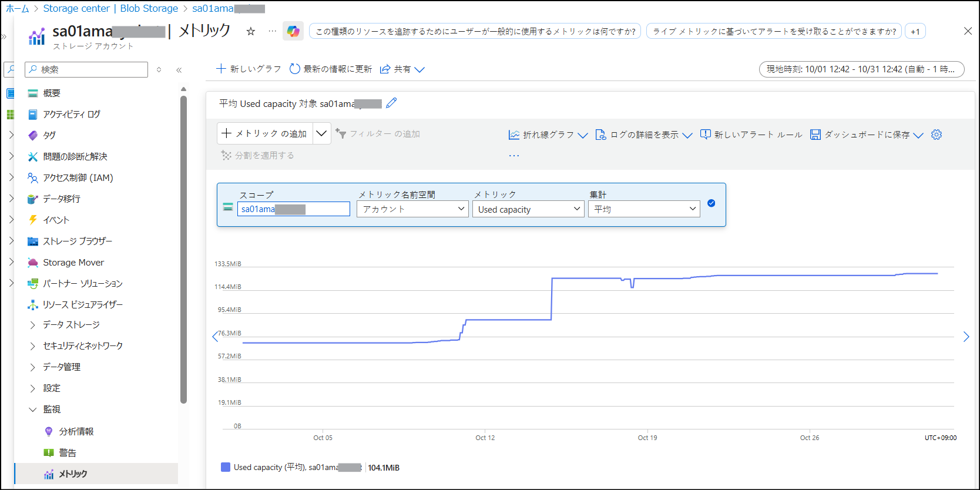Click 新しいアラート ルール button
Viewport: 980px width, 490px height.
[751, 135]
